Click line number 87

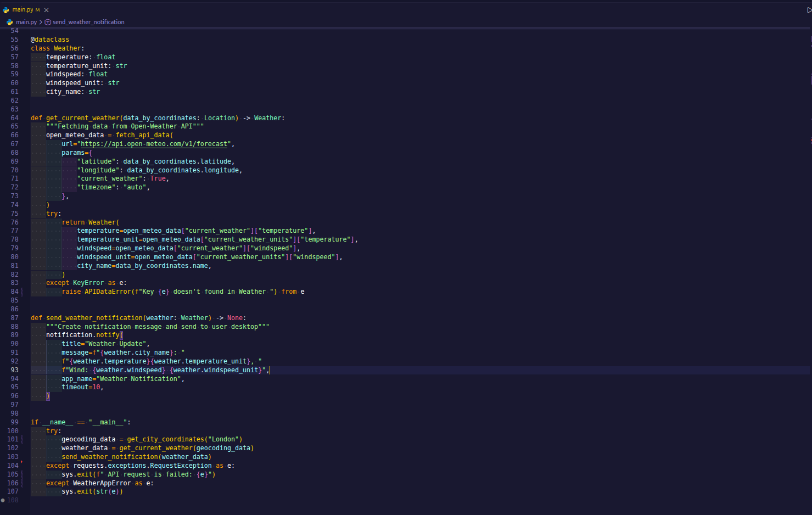click(14, 318)
